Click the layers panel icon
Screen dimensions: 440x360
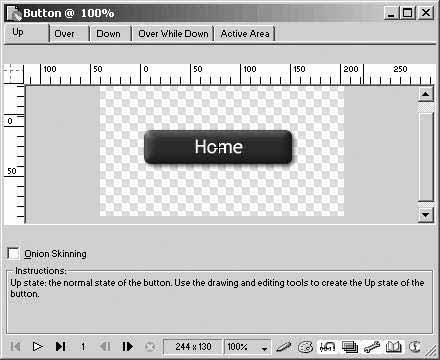pyautogui.click(x=350, y=347)
